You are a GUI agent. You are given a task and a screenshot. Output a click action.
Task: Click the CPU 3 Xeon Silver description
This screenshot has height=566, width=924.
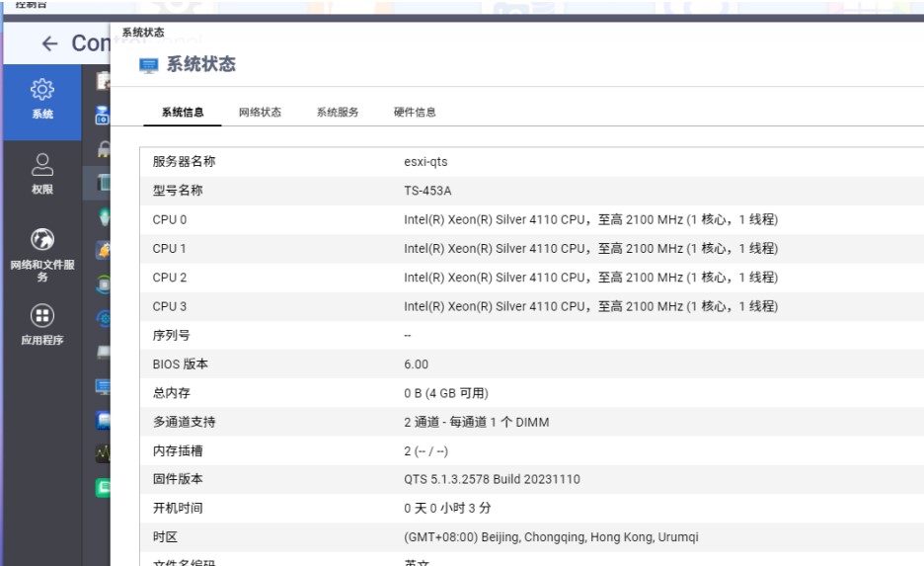(590, 306)
